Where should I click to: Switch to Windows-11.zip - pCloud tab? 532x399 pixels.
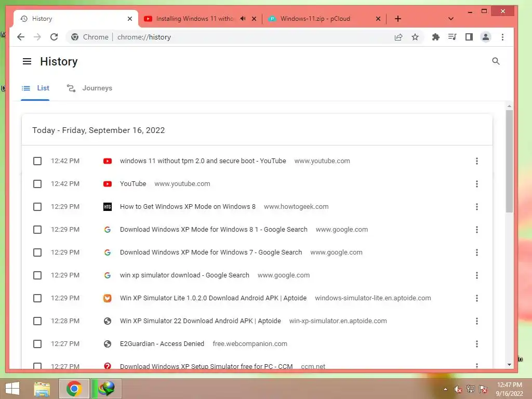(x=324, y=19)
